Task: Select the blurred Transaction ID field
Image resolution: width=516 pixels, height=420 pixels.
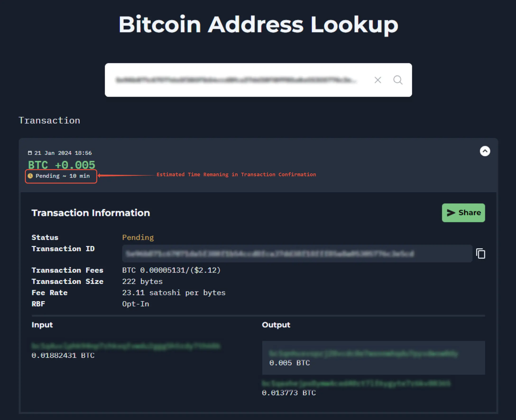Action: point(297,253)
